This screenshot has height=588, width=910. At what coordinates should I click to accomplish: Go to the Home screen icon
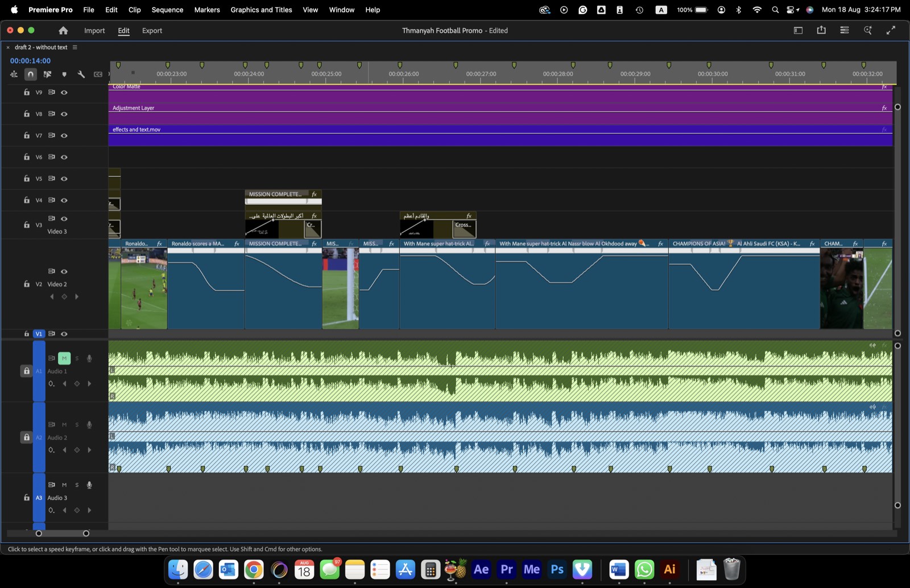click(63, 31)
